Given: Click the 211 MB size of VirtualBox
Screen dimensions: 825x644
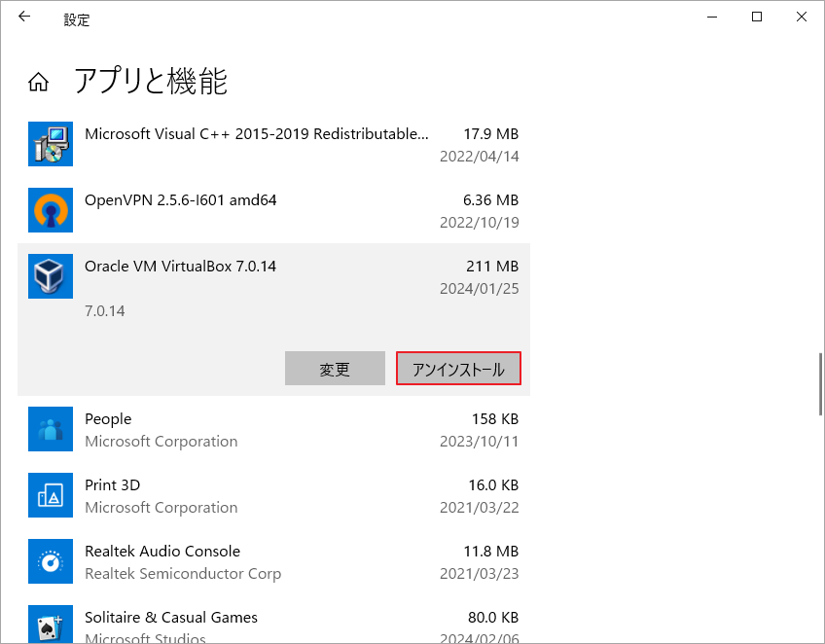Looking at the screenshot, I should (x=492, y=267).
